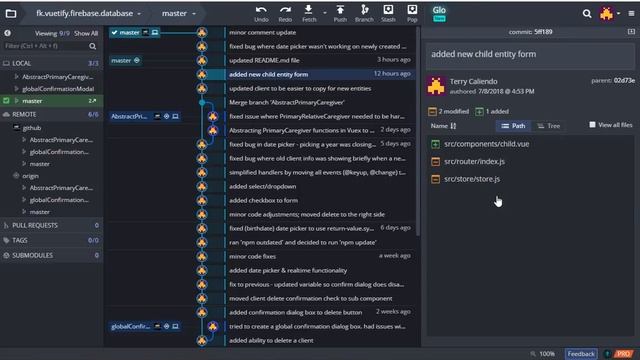Collapse left panel with back arrow icon
640x360 pixels.
pyautogui.click(x=7, y=33)
